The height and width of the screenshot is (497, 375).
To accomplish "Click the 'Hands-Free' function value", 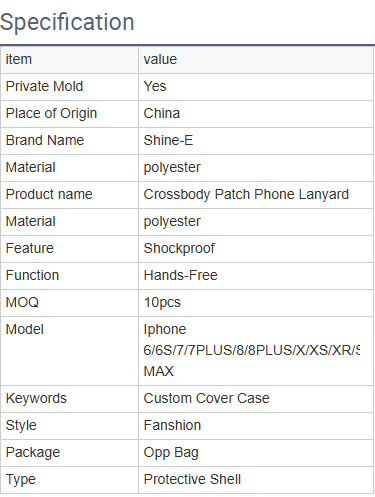I will [180, 275].
